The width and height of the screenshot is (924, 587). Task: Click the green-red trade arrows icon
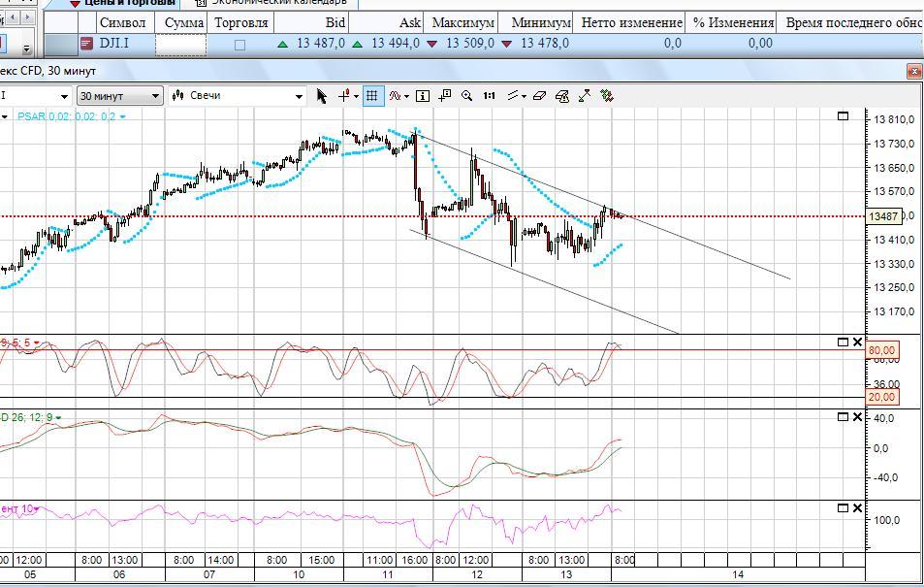[x=607, y=96]
